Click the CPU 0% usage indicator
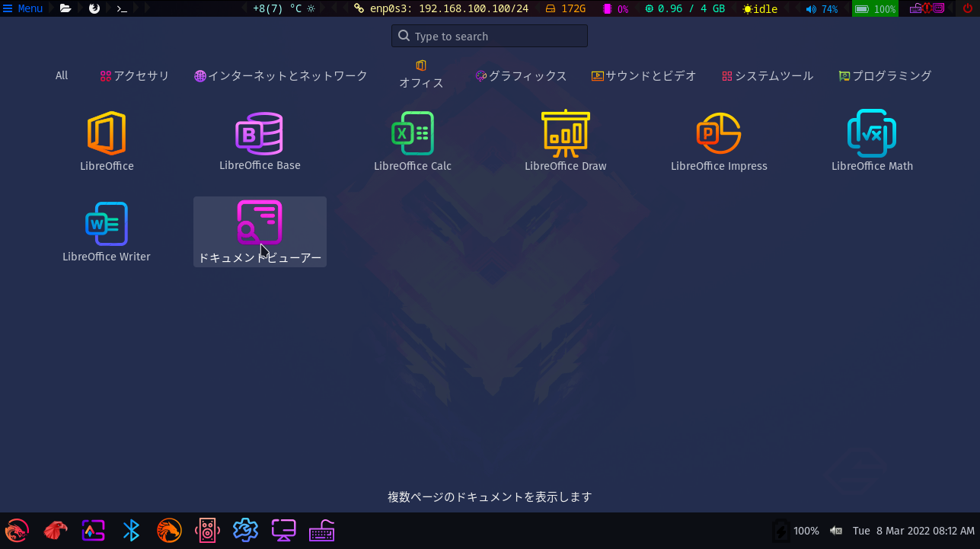Viewport: 980px width, 549px height. tap(616, 8)
